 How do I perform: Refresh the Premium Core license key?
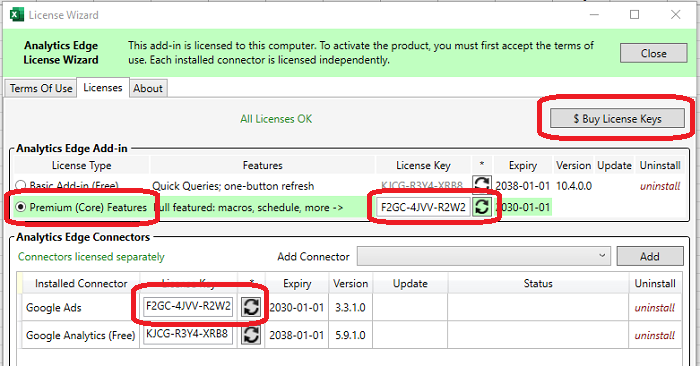(482, 207)
